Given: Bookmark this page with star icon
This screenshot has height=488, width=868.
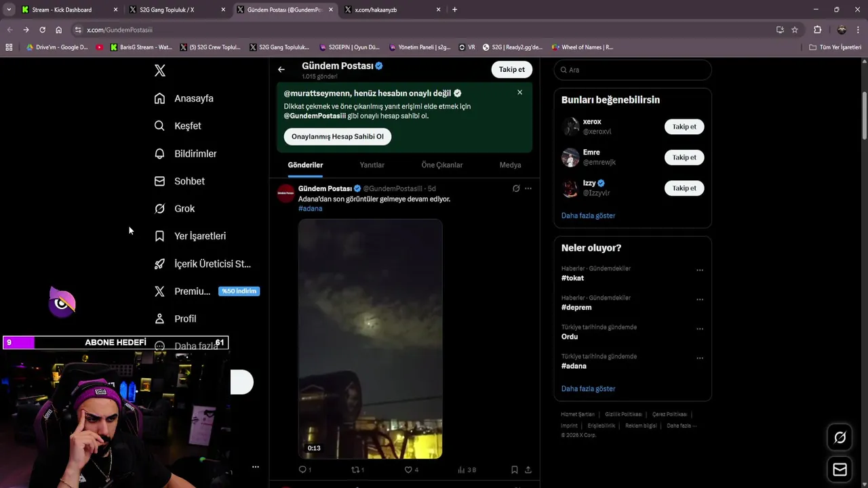Looking at the screenshot, I should 795,30.
